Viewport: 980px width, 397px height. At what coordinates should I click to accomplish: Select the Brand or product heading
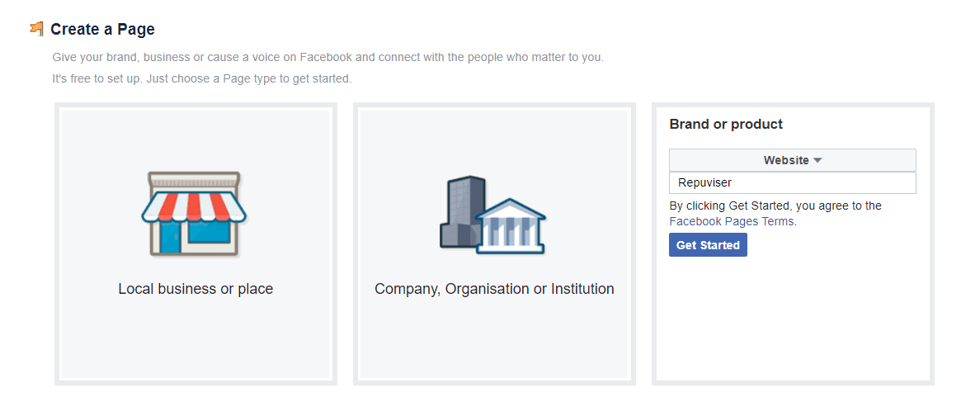(x=726, y=125)
